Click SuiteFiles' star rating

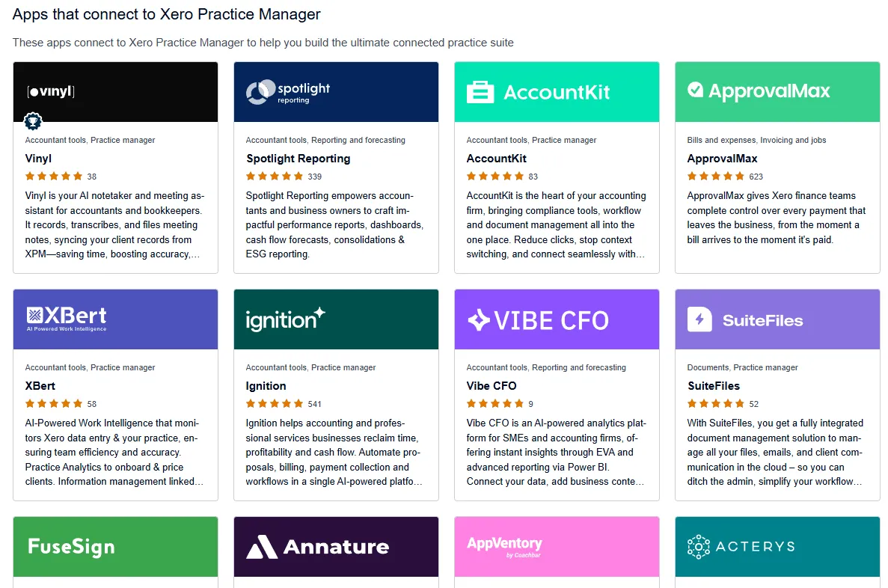pos(716,403)
